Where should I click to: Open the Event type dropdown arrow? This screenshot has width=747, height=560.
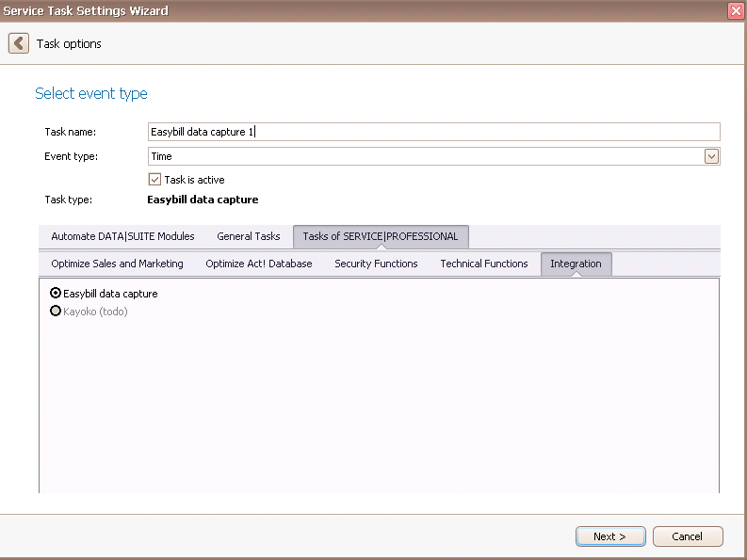(x=711, y=156)
